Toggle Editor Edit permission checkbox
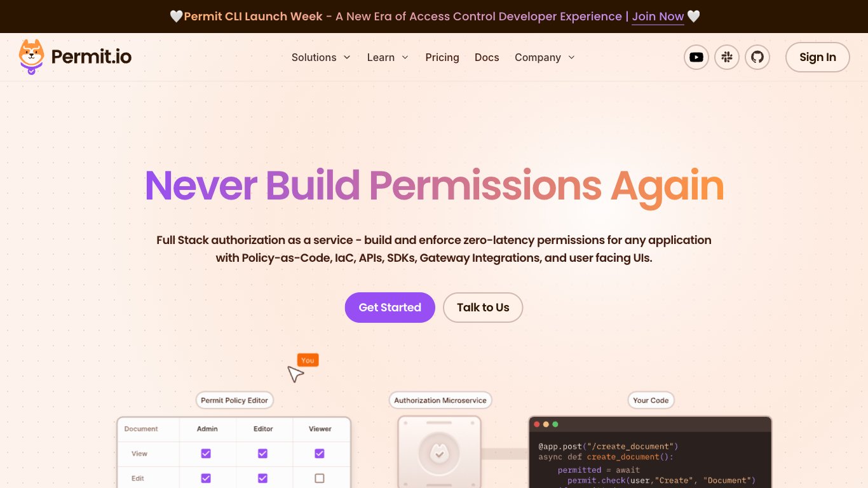The width and height of the screenshot is (868, 488). click(262, 478)
